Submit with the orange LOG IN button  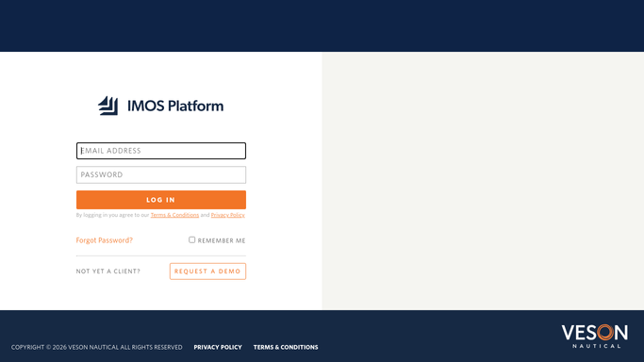(x=161, y=200)
